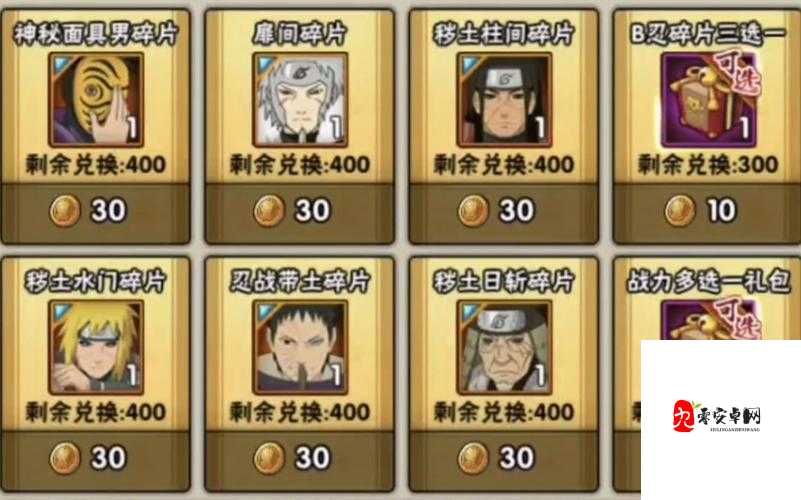Click the 零安卓网 watermark logo
Viewport: 801px width, 500px height.
click(x=717, y=416)
